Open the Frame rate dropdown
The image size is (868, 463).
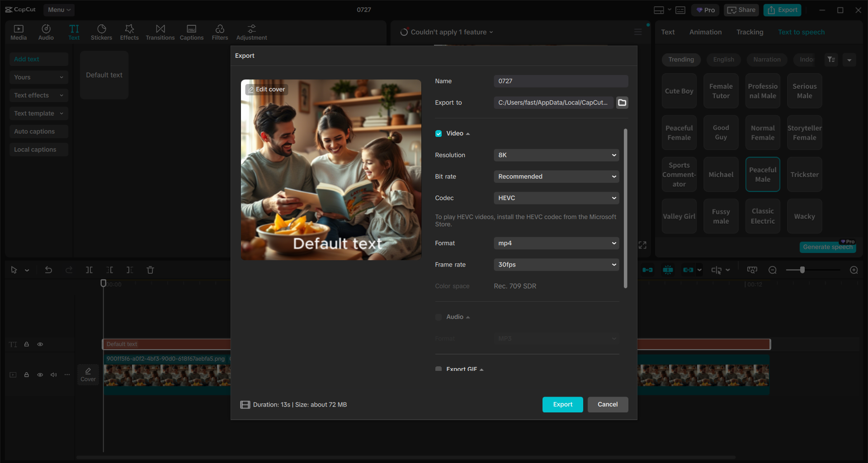(556, 265)
